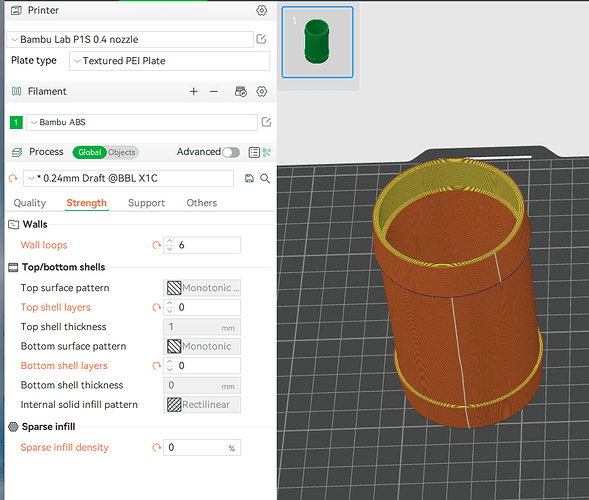Remove a filament with the minus icon
The height and width of the screenshot is (500, 589).
tap(214, 91)
